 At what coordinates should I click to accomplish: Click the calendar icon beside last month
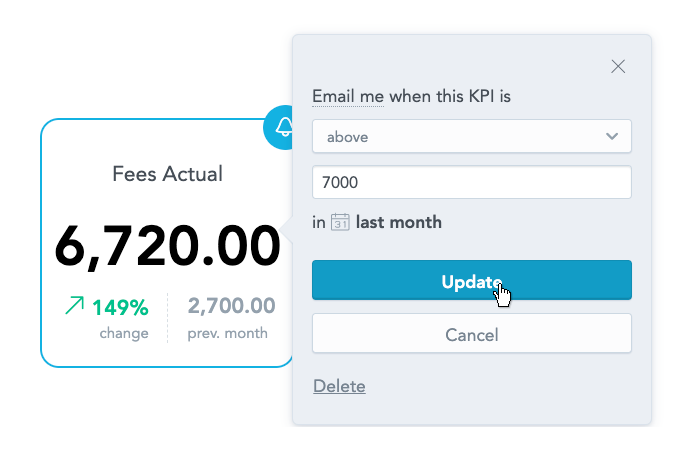point(340,222)
